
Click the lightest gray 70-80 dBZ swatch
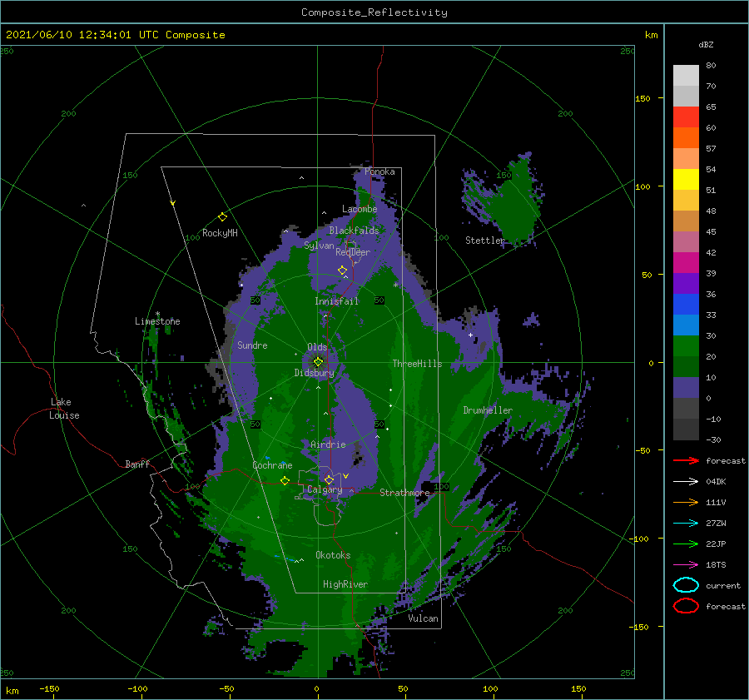pyautogui.click(x=686, y=76)
